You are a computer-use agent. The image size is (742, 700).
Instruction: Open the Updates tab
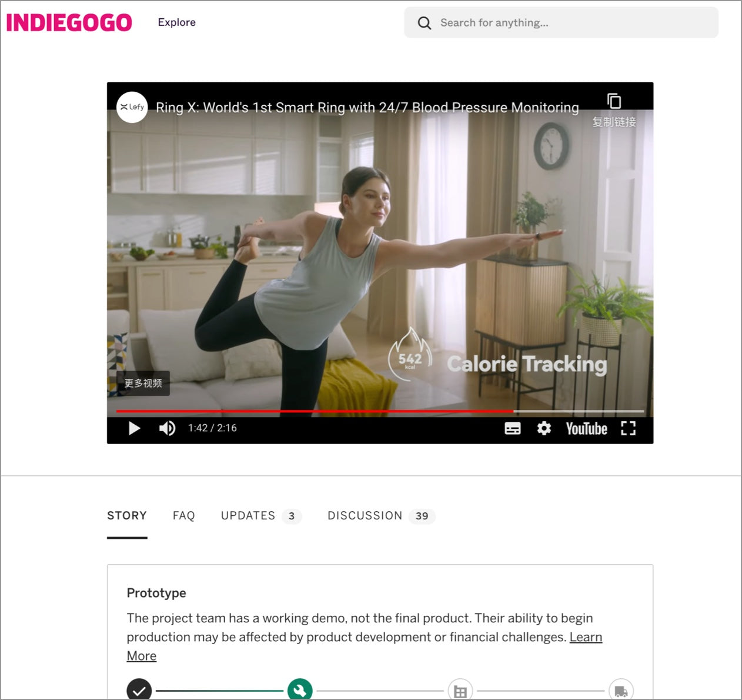pos(248,516)
